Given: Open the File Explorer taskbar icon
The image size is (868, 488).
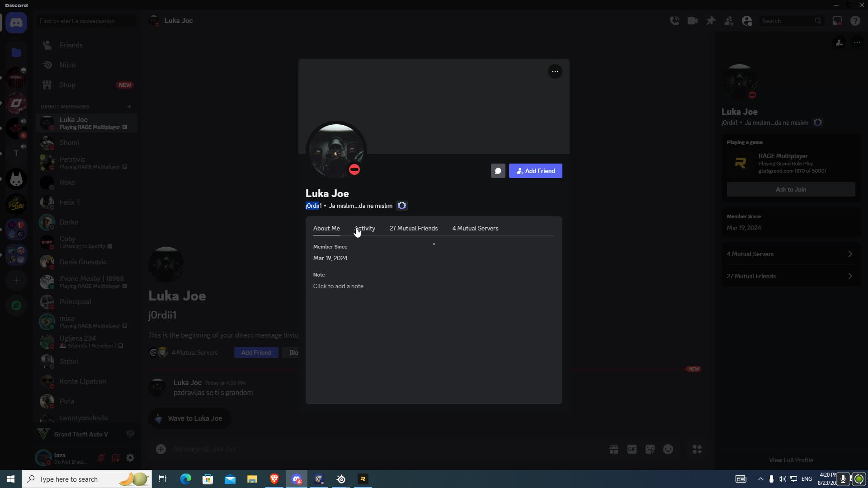Looking at the screenshot, I should click(252, 479).
